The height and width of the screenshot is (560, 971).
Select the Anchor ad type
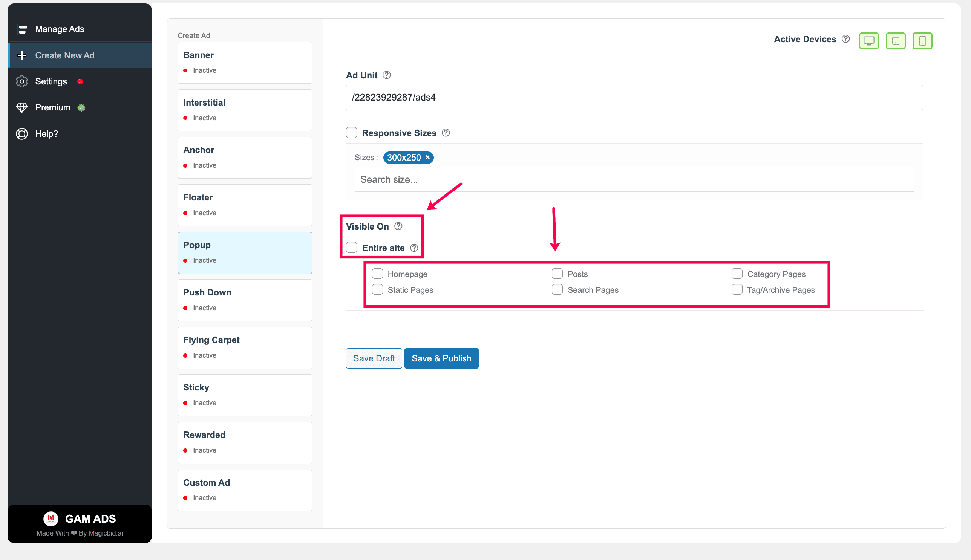click(245, 158)
